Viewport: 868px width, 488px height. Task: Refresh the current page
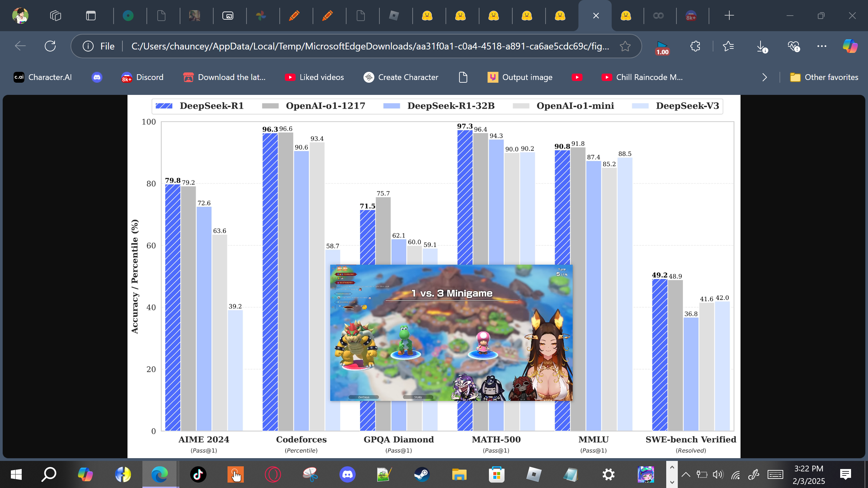click(x=50, y=46)
